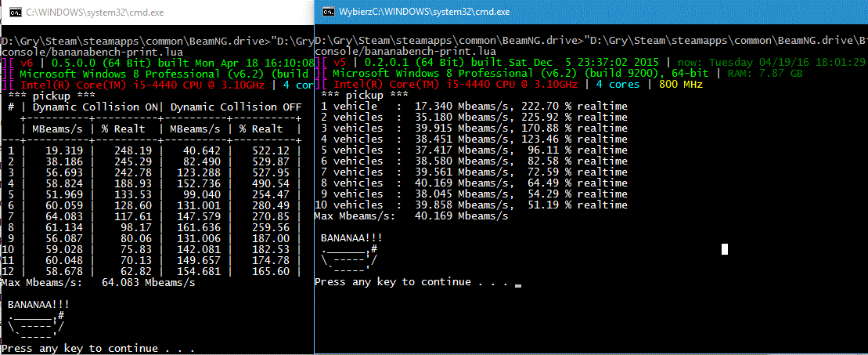This screenshot has height=355, width=868.
Task: Click '490.54' in row 4 of left table
Action: [x=272, y=183]
